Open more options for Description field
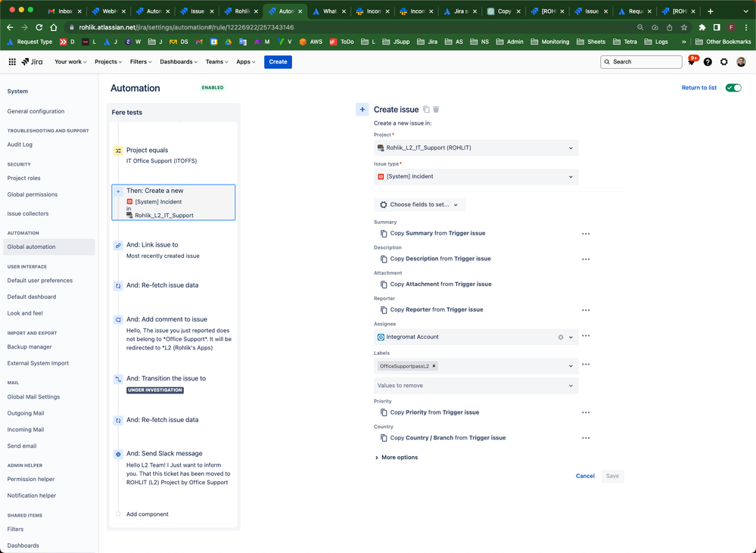This screenshot has height=553, width=756. [x=586, y=259]
